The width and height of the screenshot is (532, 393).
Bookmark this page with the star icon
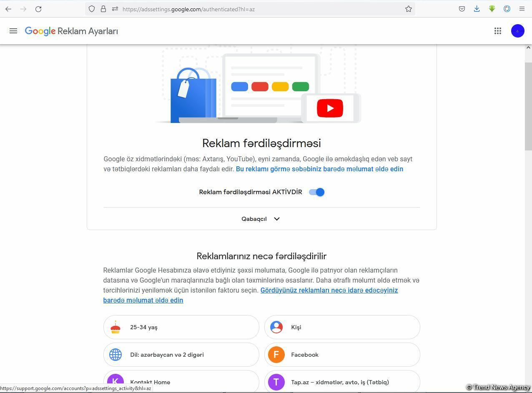click(x=409, y=9)
